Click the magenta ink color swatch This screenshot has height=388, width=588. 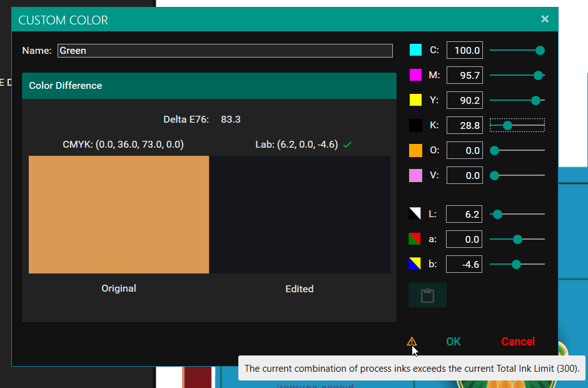pos(415,75)
